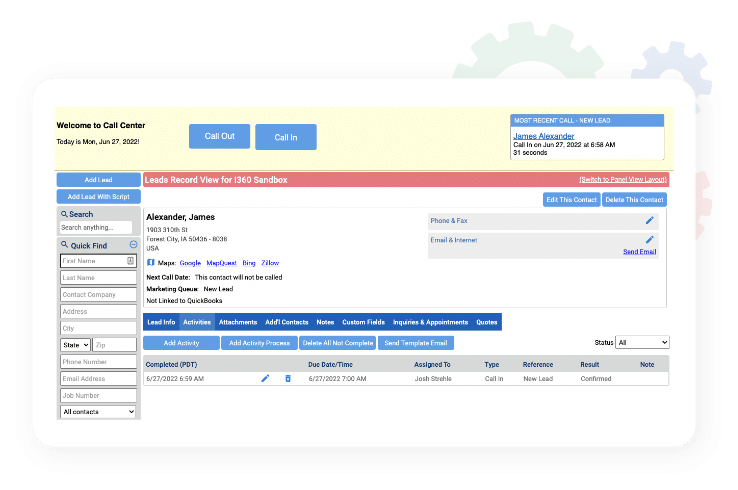The width and height of the screenshot is (738, 490).
Task: Open the Custom Fields tab
Action: pos(363,322)
